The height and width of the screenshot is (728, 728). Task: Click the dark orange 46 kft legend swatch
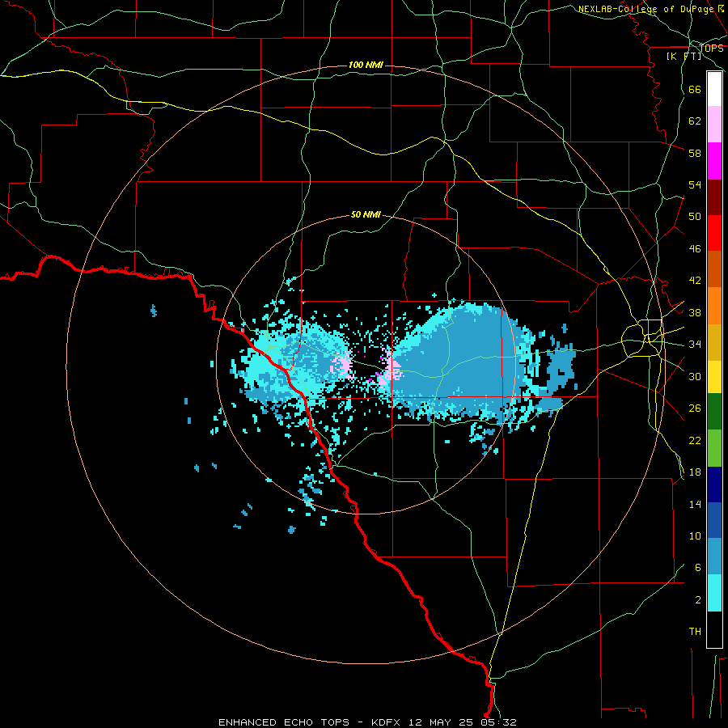(x=714, y=269)
